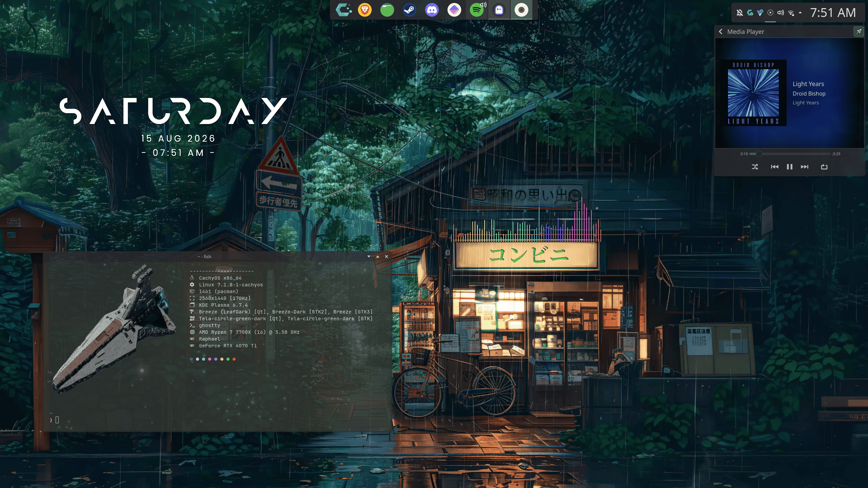
Task: Click the Light Years album cover art
Action: 753,93
